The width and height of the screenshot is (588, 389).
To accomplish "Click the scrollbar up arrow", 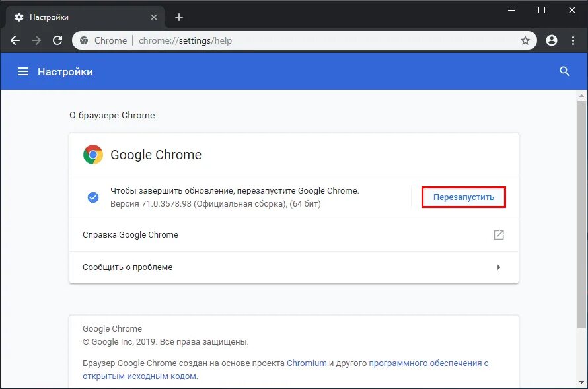I will click(x=581, y=96).
